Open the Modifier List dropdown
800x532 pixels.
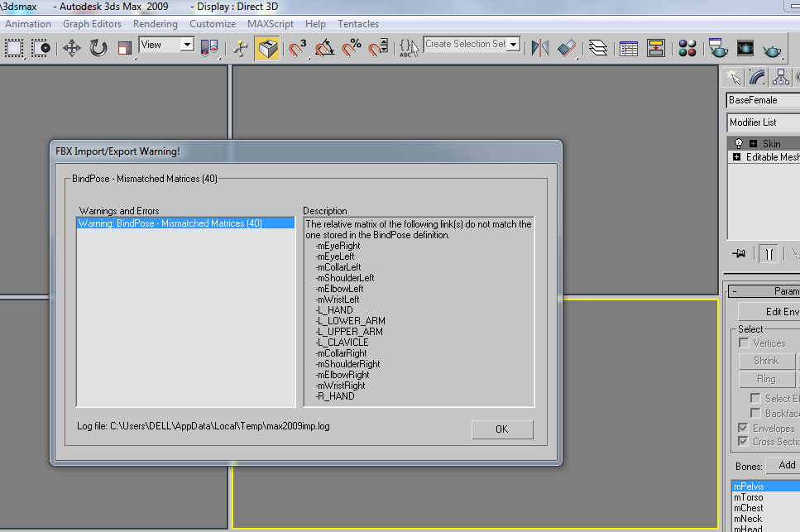pyautogui.click(x=763, y=122)
